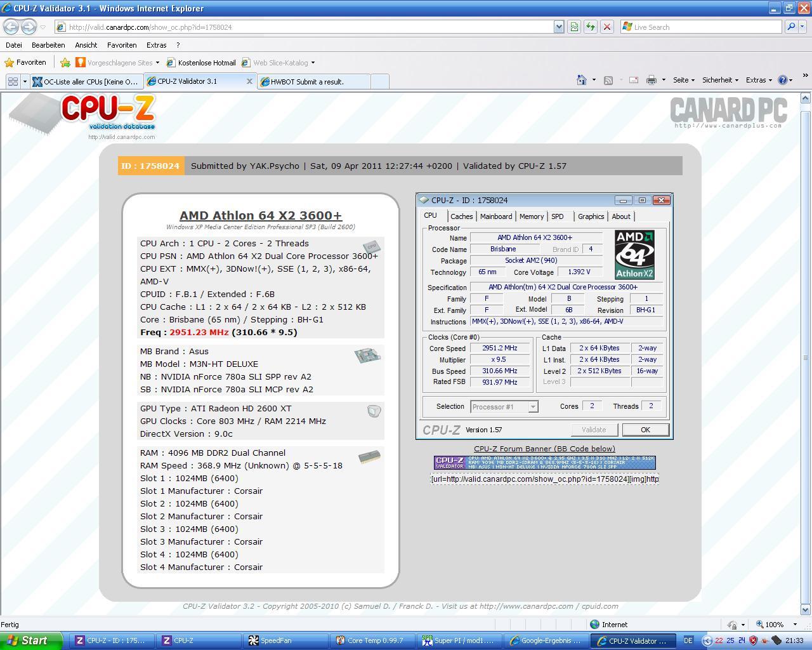The height and width of the screenshot is (650, 812).
Task: Select the SPD tab in the CPU-Z image
Action: click(557, 216)
